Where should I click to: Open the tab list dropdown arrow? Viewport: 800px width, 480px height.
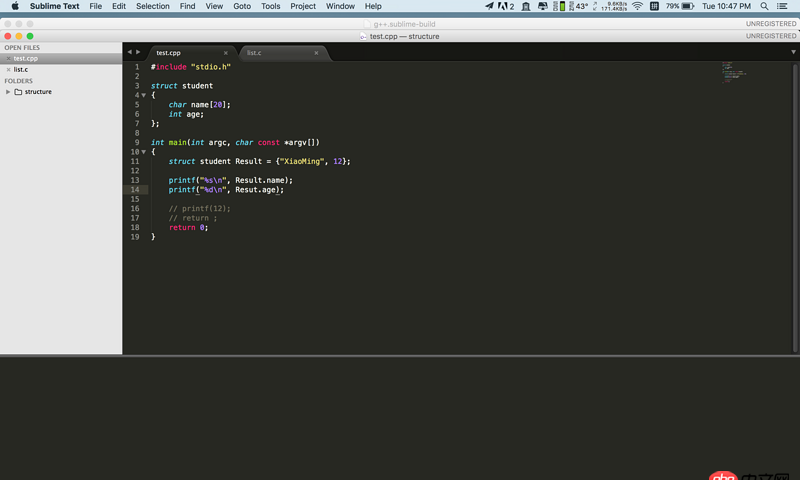click(x=793, y=52)
